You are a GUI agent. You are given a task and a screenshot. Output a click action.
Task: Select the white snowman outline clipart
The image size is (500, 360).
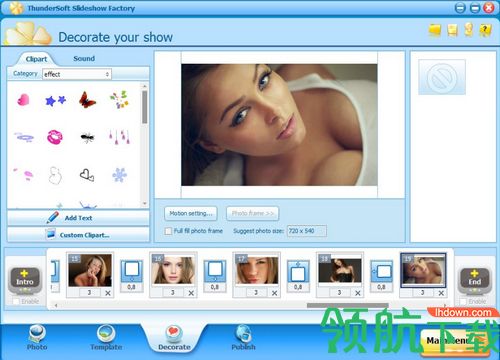click(55, 175)
